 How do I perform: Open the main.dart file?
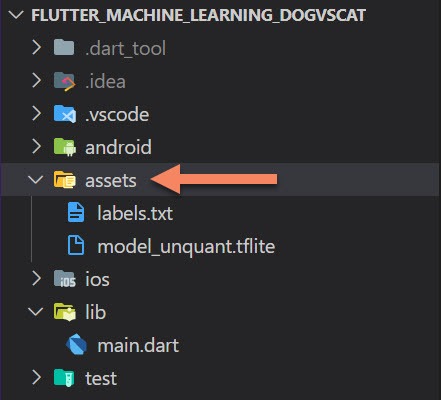pos(138,345)
